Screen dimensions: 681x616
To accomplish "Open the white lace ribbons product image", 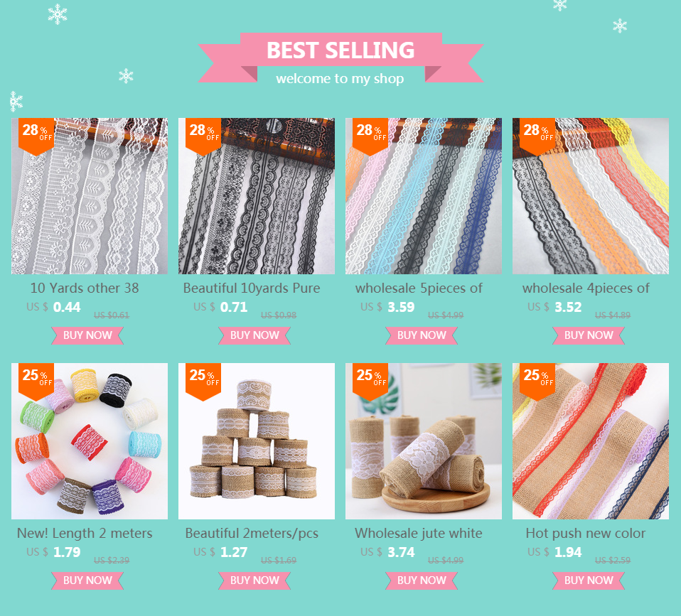I will [90, 196].
